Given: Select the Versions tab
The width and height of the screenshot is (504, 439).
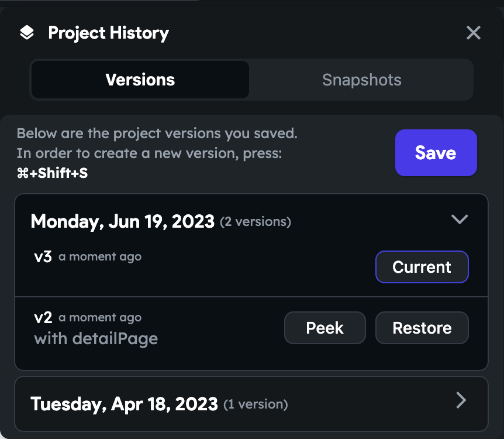Looking at the screenshot, I should [140, 79].
